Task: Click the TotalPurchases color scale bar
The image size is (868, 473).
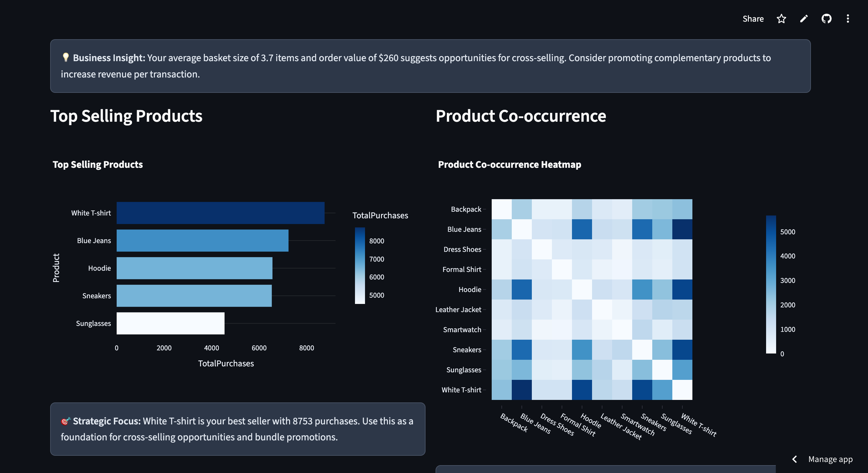Action: [360, 266]
